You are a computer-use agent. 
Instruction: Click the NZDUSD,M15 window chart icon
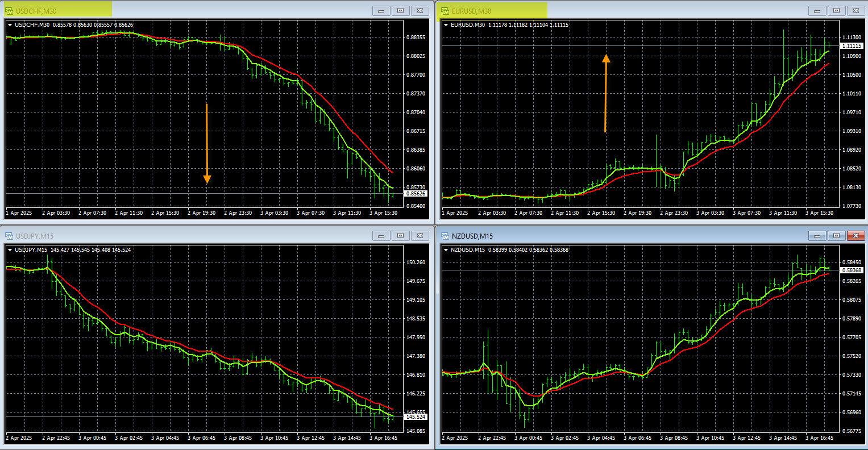pyautogui.click(x=445, y=236)
